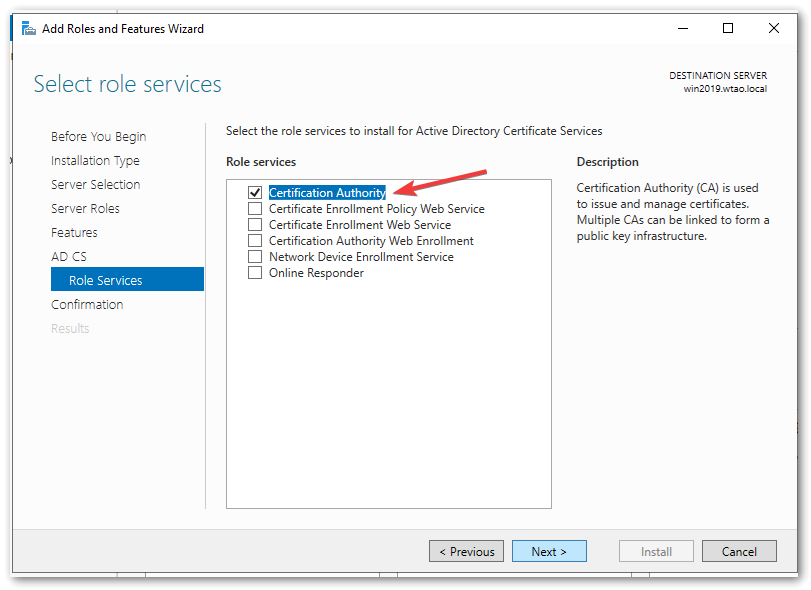Go back with the Previous button
Image resolution: width=811 pixels, height=590 pixels.
pyautogui.click(x=466, y=552)
